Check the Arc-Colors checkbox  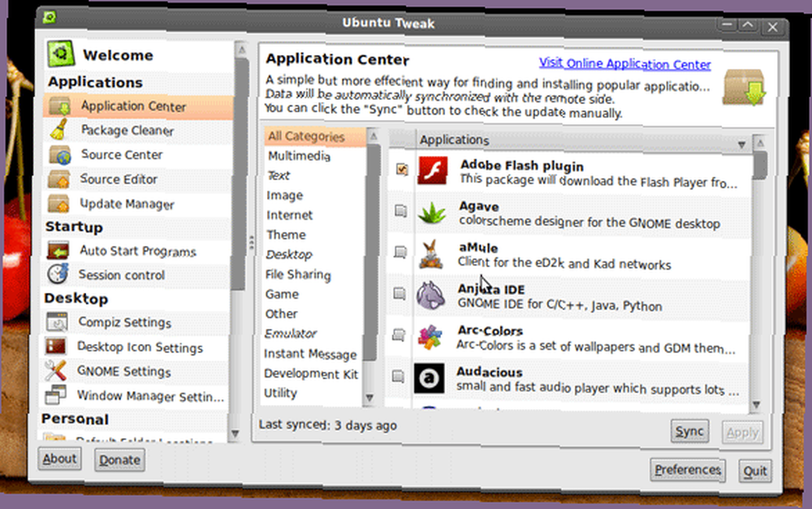pos(399,335)
